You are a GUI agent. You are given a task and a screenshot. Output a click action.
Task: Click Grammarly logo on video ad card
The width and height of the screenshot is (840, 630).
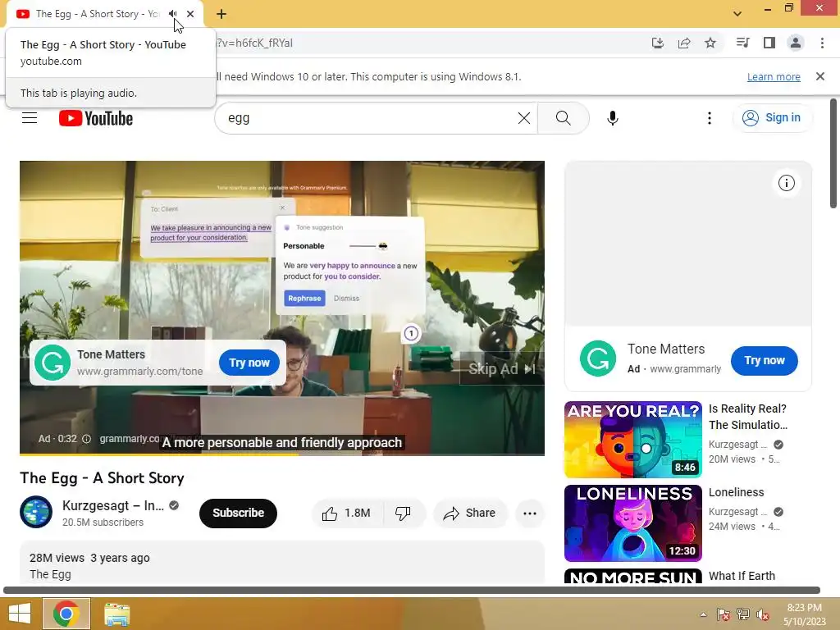click(52, 363)
